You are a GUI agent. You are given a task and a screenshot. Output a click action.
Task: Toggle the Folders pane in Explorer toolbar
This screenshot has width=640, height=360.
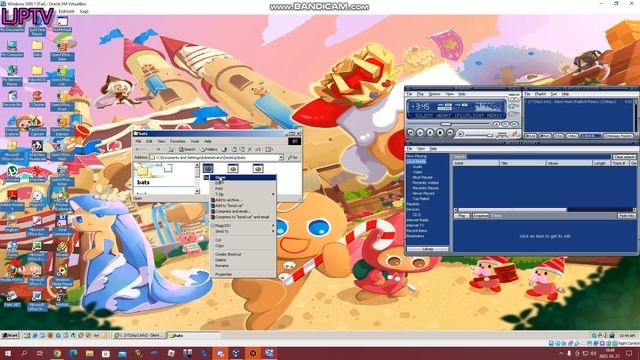click(x=209, y=149)
